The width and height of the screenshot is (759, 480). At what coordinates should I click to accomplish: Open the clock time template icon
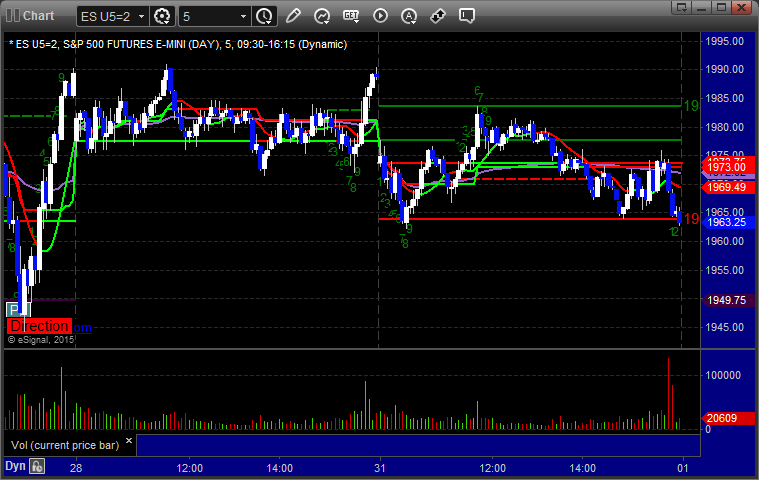click(264, 16)
